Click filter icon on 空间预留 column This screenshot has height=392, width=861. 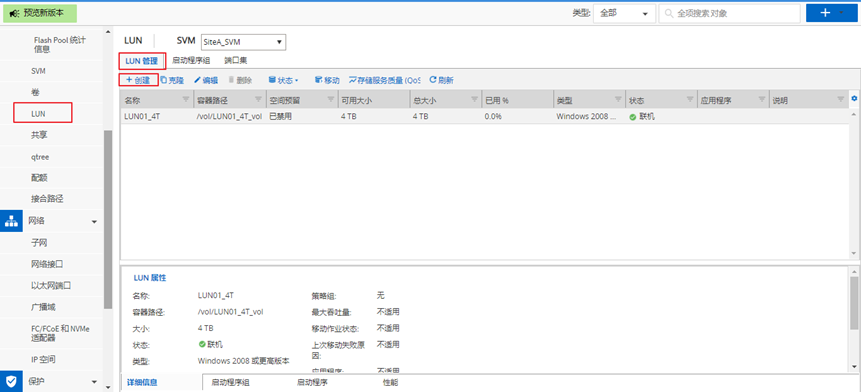pos(331,99)
